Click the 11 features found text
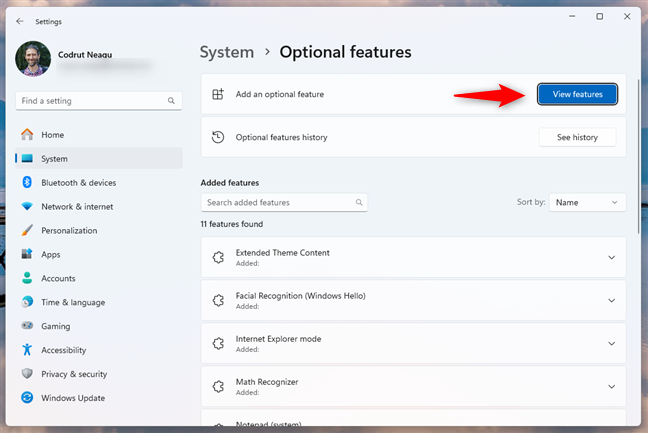The image size is (648, 433). click(232, 224)
